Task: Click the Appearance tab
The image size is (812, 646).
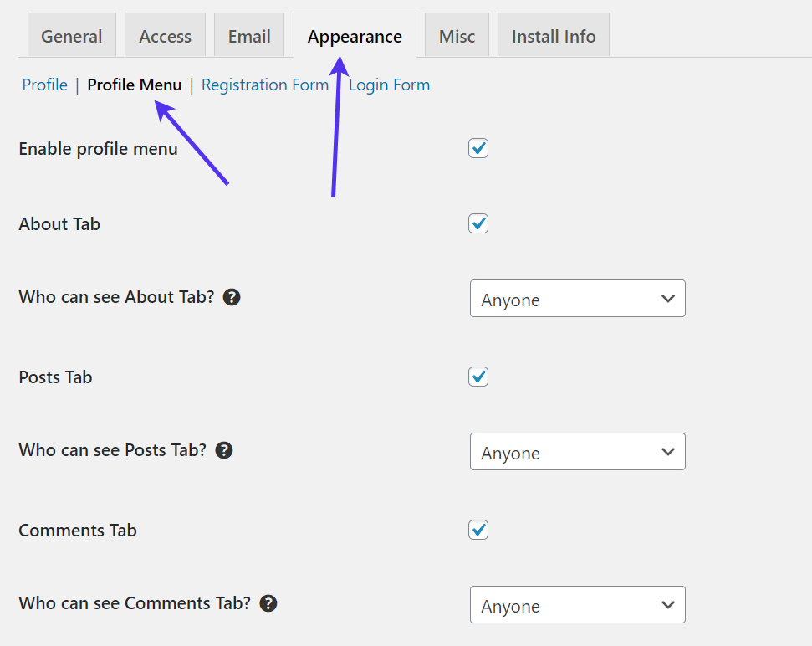Action: (355, 36)
